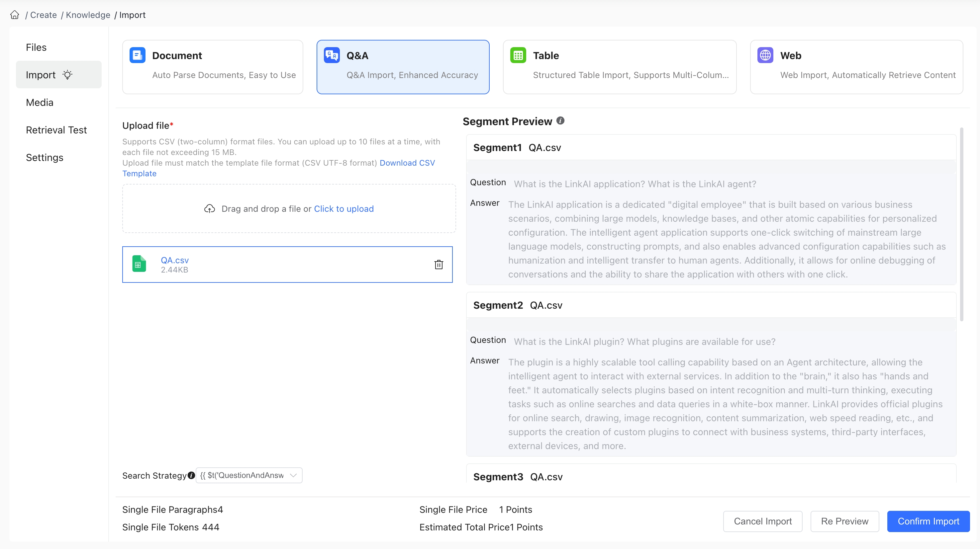Image resolution: width=980 pixels, height=549 pixels.
Task: Choose Document import type card
Action: coord(213,67)
